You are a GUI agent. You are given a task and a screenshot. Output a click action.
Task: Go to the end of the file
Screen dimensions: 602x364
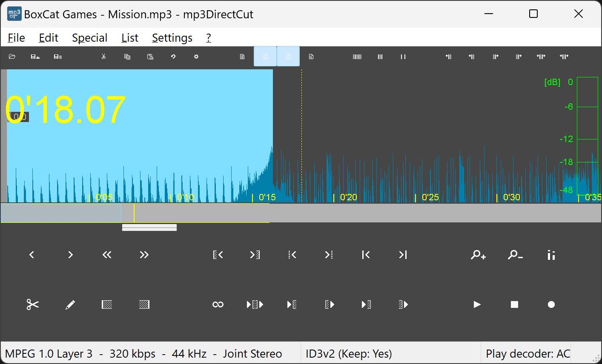[x=403, y=255]
